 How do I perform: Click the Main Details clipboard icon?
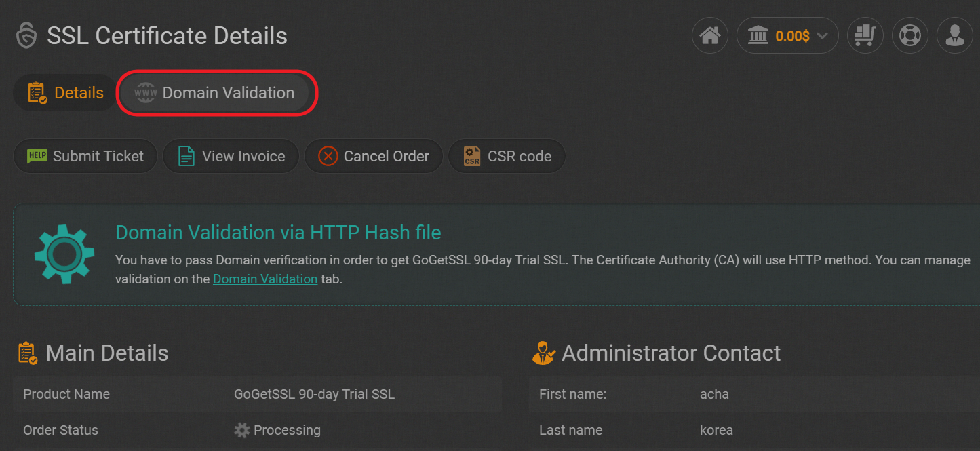pos(28,353)
